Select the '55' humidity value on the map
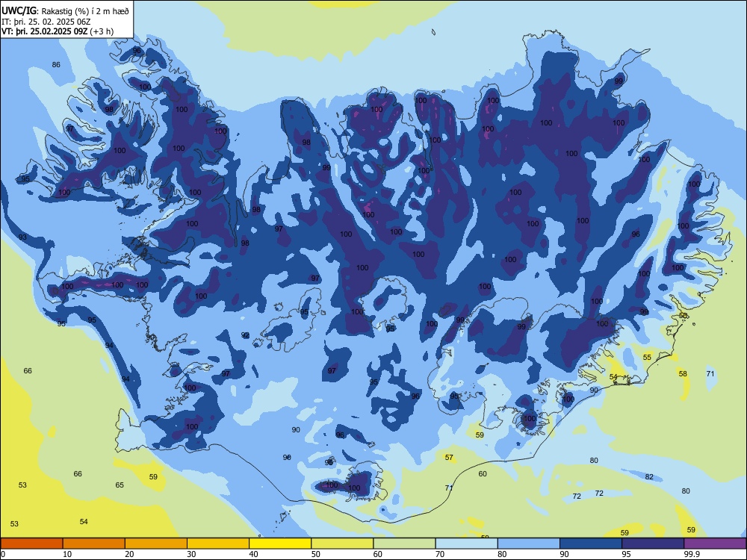The width and height of the screenshot is (747, 560). tap(646, 357)
